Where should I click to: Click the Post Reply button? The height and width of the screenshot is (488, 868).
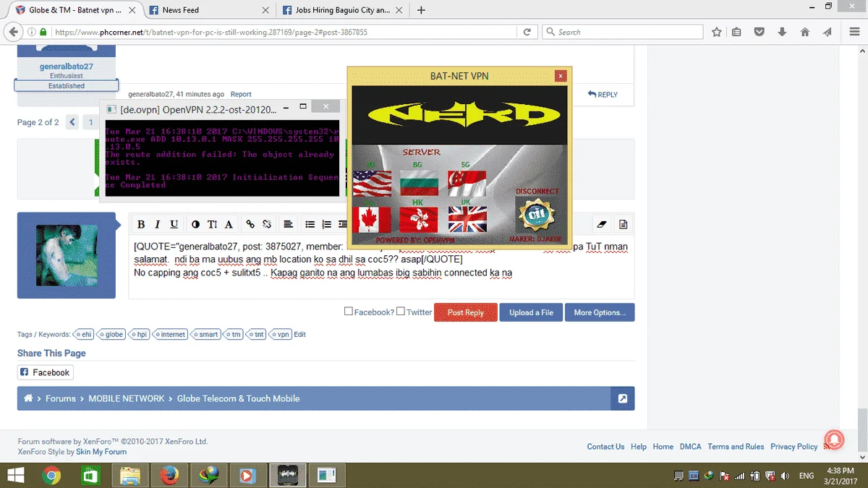465,312
